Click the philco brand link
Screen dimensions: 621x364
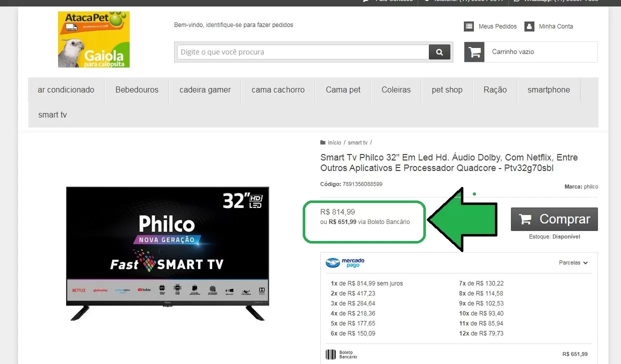point(590,187)
